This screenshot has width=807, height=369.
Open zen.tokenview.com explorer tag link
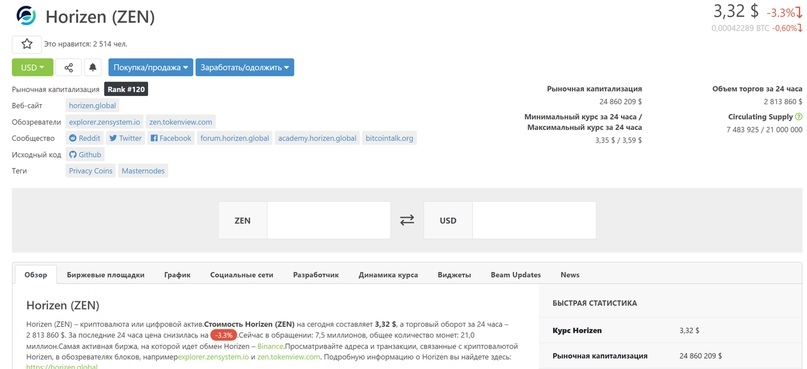pyautogui.click(x=181, y=122)
